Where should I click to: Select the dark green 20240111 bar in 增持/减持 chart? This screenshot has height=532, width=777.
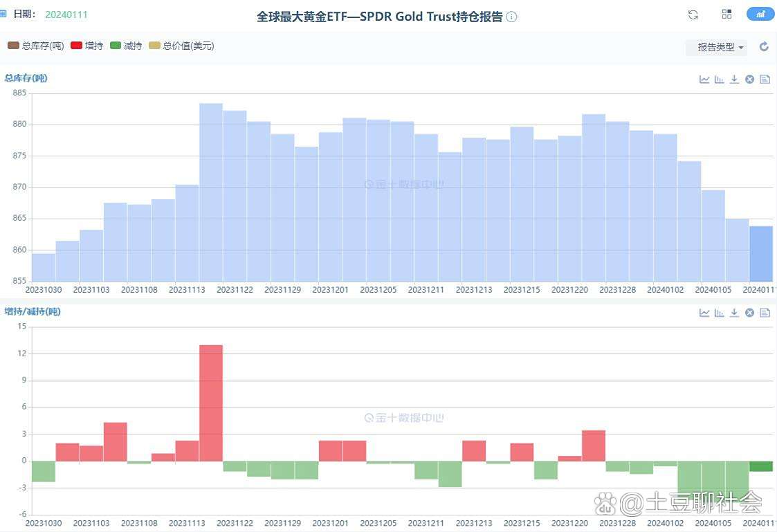pyautogui.click(x=761, y=466)
